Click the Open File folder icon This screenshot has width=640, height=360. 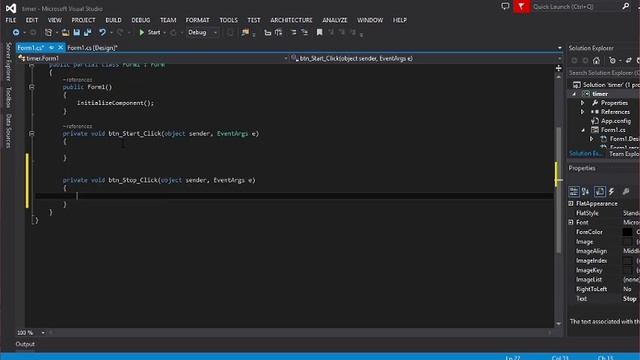(65, 32)
